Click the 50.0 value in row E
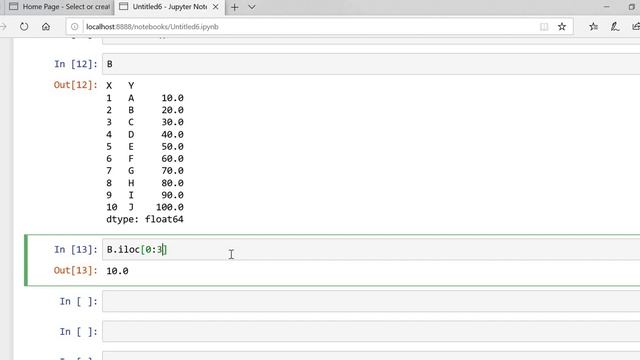This screenshot has height=360, width=640. [x=172, y=147]
